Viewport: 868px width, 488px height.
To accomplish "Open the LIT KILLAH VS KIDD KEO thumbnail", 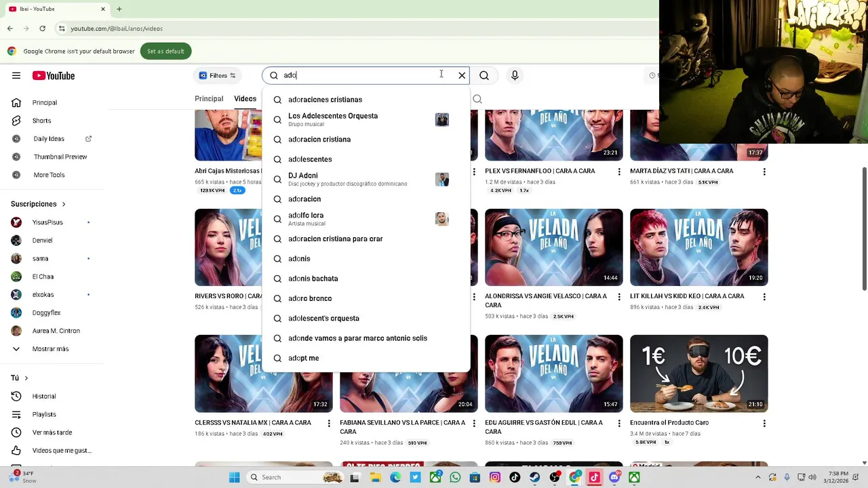I will [699, 247].
